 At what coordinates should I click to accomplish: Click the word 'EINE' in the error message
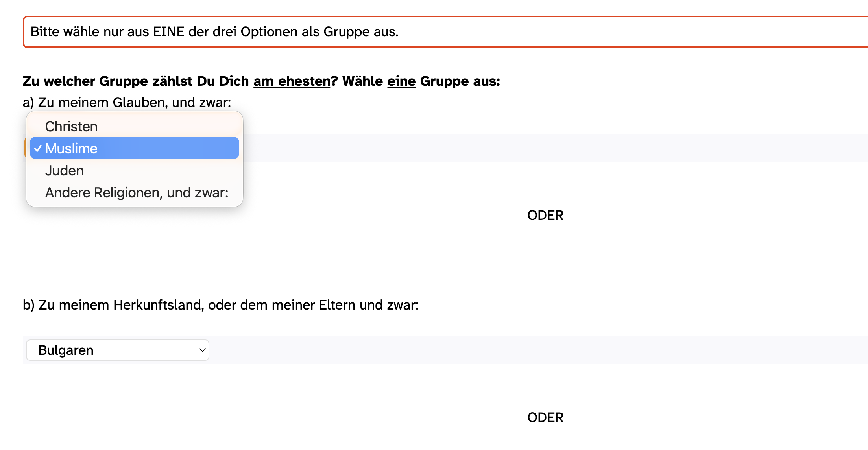tap(168, 32)
